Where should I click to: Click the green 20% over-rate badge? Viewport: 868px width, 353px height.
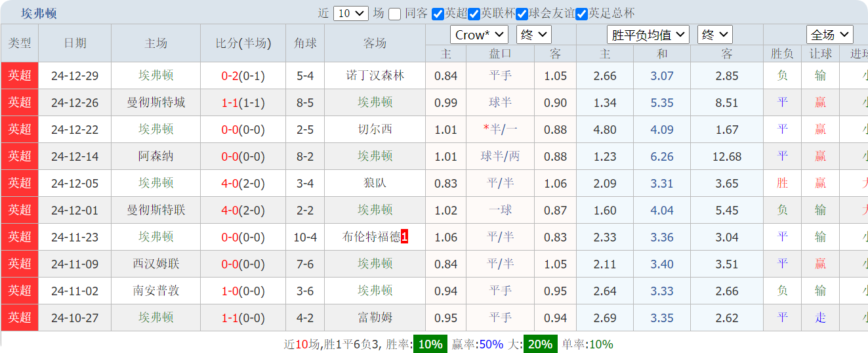pos(540,344)
